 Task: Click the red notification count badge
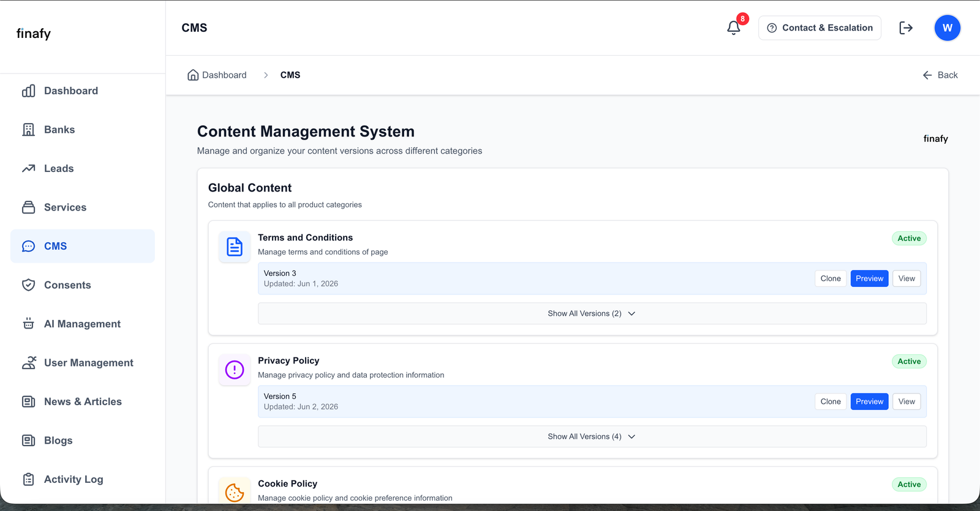click(742, 19)
